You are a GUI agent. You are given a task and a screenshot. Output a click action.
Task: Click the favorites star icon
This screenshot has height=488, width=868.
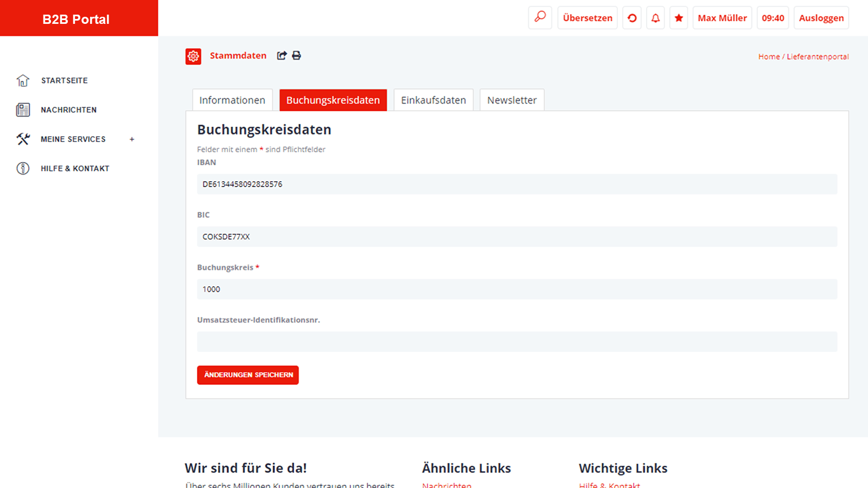[x=679, y=18]
